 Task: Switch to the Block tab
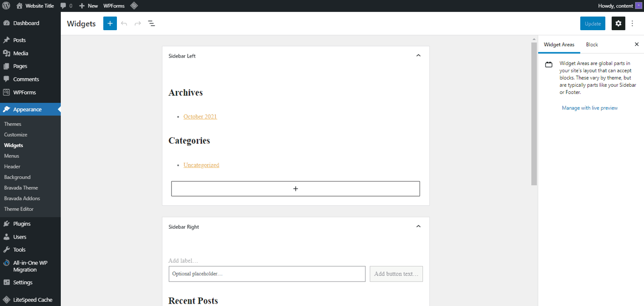click(x=592, y=44)
